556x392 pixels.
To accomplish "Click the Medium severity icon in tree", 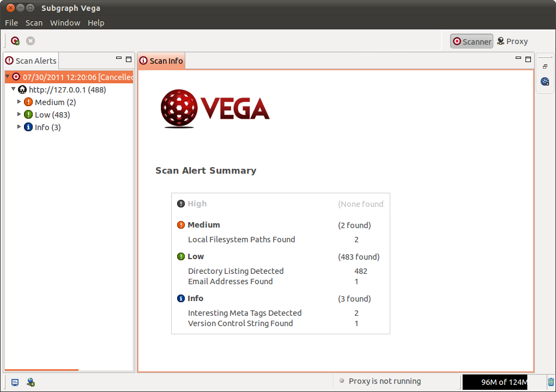I will point(28,102).
